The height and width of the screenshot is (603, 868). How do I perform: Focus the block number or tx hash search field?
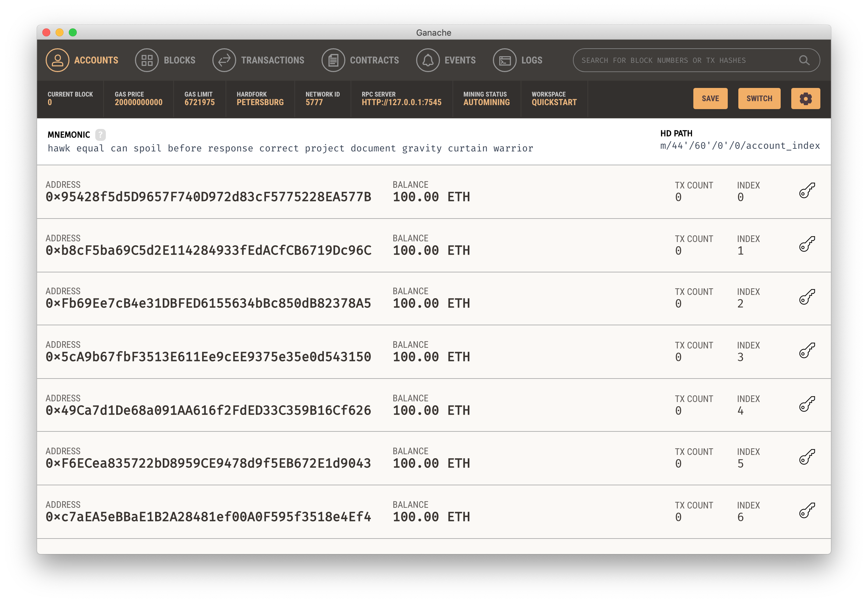click(x=696, y=60)
